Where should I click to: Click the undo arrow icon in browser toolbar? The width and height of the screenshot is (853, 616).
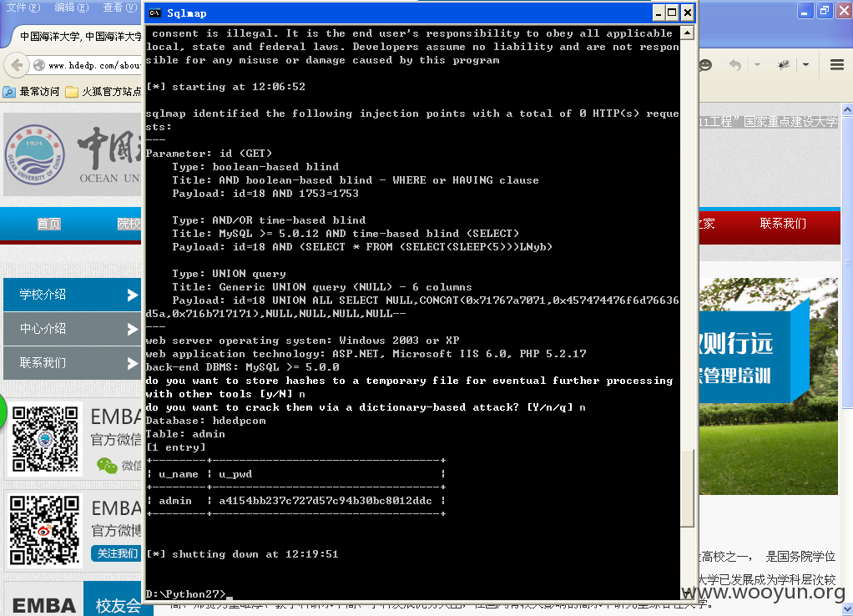[735, 65]
